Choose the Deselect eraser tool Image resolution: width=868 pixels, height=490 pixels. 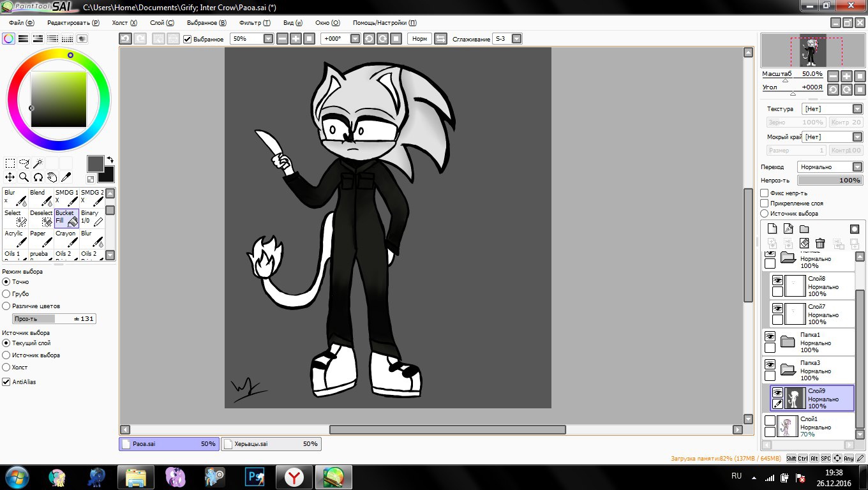point(41,218)
